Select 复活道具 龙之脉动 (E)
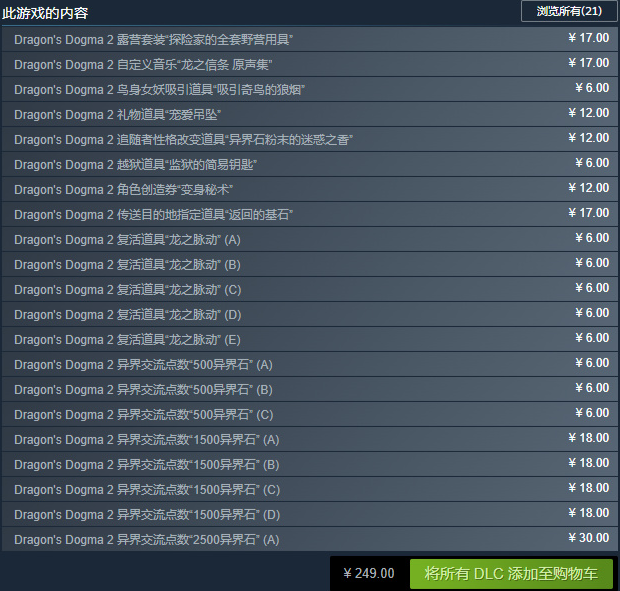The width and height of the screenshot is (620, 591). pyautogui.click(x=310, y=339)
